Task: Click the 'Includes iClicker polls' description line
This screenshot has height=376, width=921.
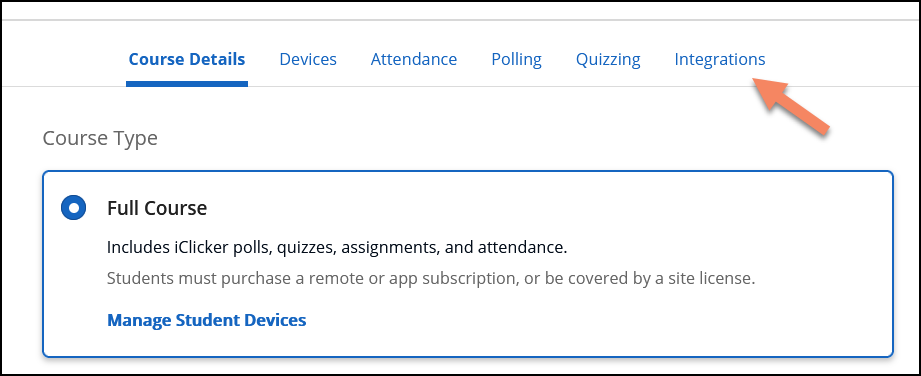Action: pyautogui.click(x=337, y=248)
